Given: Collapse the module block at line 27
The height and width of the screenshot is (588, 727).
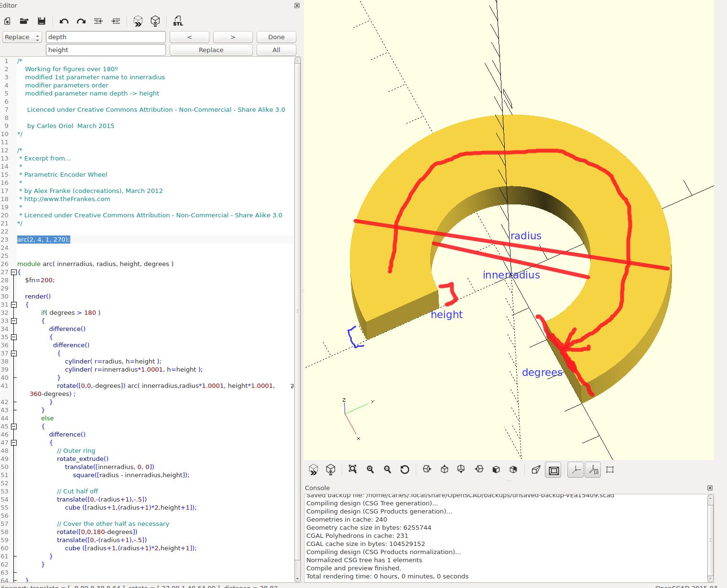Looking at the screenshot, I should (x=14, y=272).
